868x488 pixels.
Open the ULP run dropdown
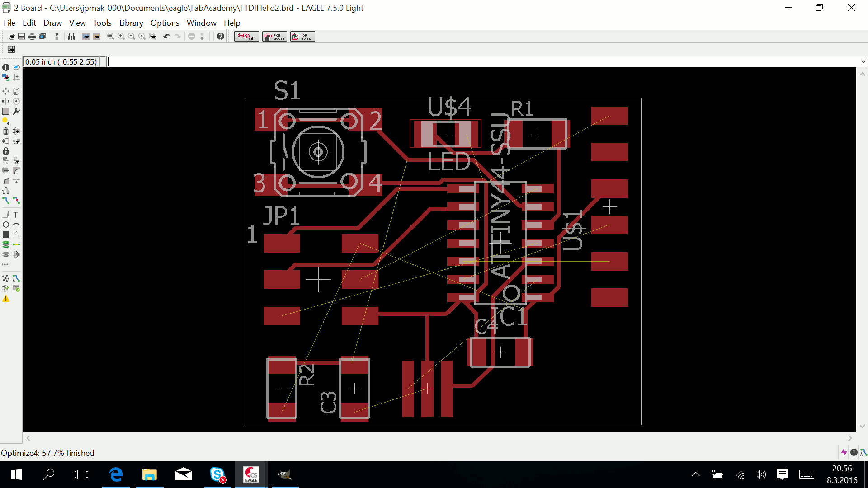(96, 36)
